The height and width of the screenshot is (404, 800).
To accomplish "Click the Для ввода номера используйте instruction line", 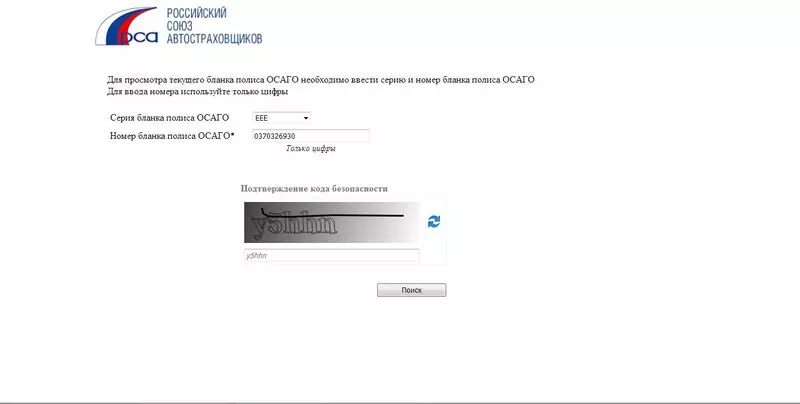I will 197,92.
